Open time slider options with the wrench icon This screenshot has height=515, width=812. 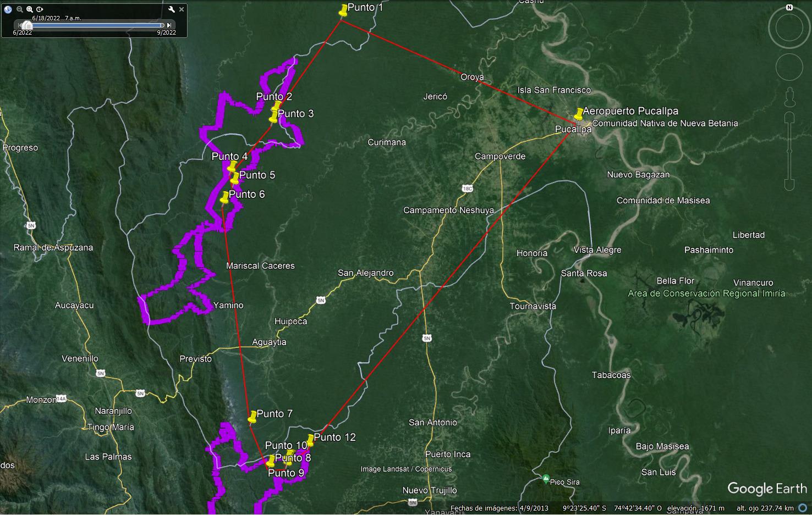tap(172, 9)
